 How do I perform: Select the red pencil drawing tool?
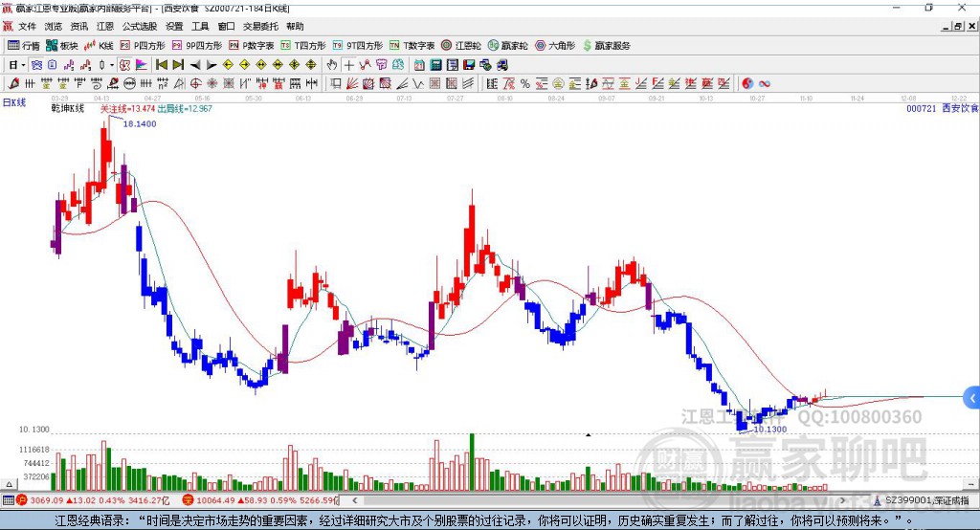click(13, 84)
